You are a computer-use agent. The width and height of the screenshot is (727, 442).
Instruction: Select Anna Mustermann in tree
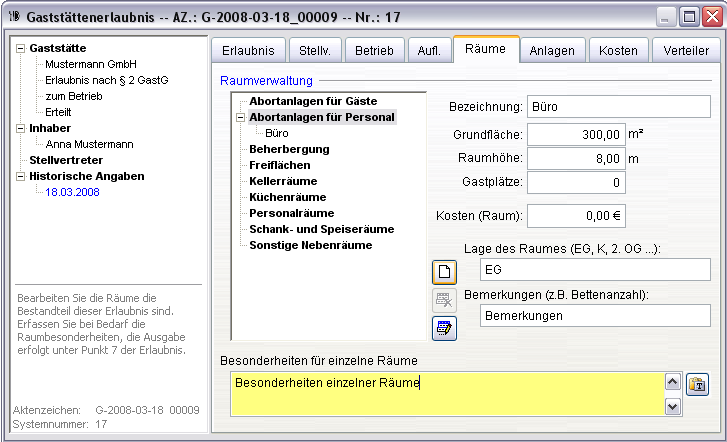(89, 144)
